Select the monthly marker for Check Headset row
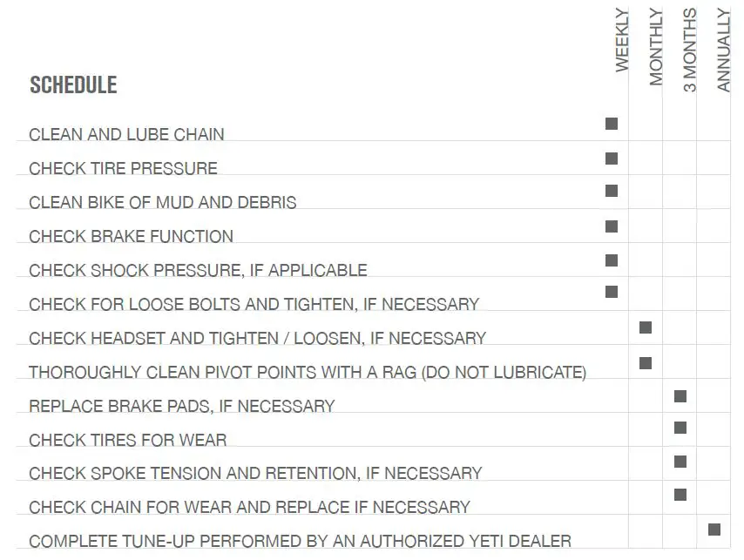 click(x=646, y=327)
